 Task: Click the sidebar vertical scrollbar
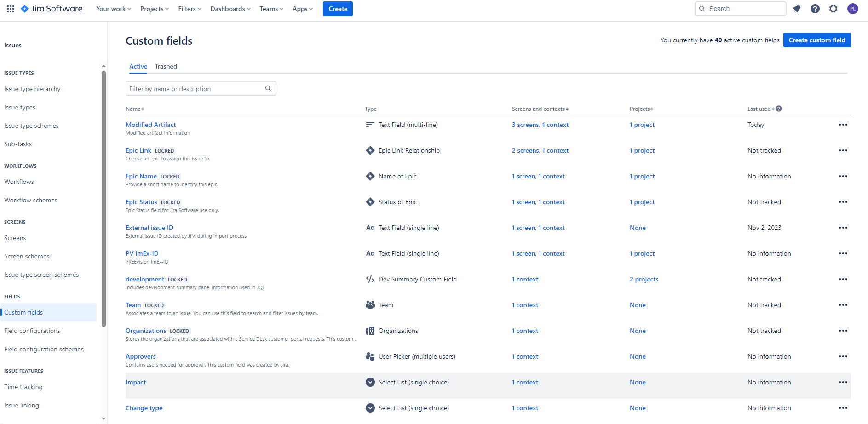pyautogui.click(x=103, y=199)
